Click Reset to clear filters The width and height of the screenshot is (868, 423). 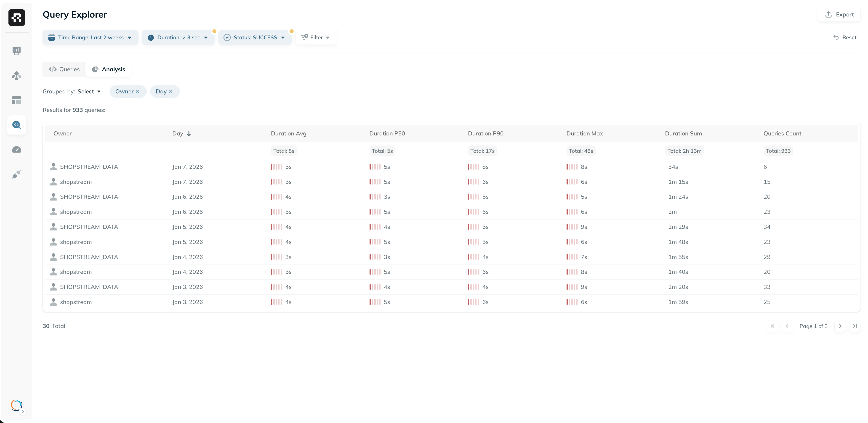click(845, 37)
